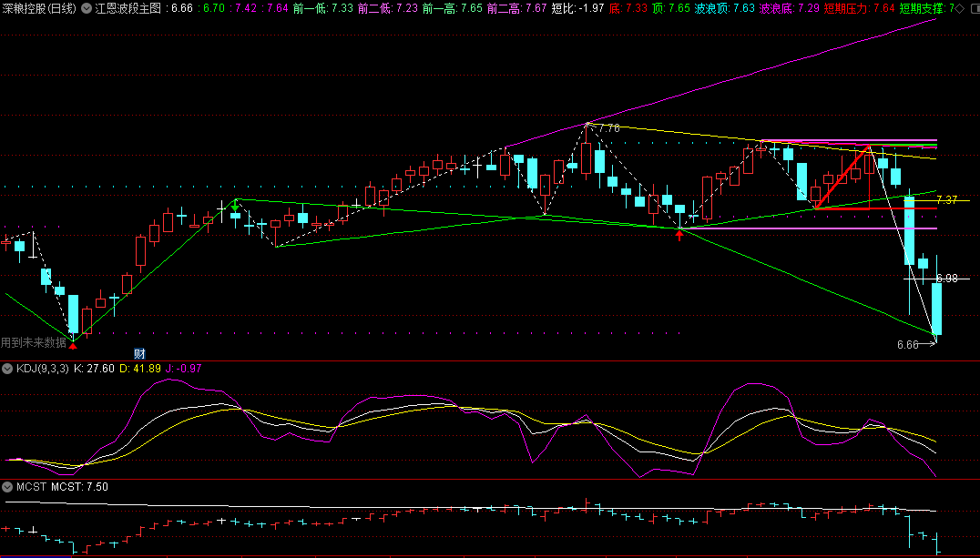
Task: Click the MCST: 7.50 value label
Action: pyautogui.click(x=79, y=487)
